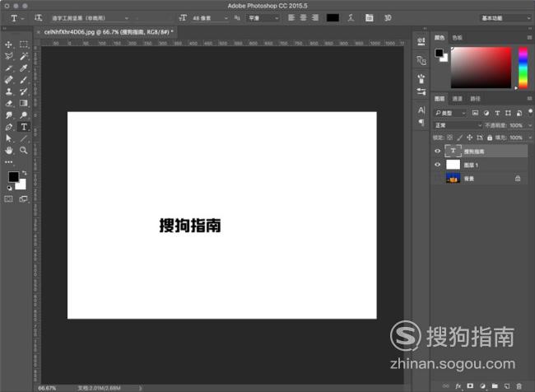The width and height of the screenshot is (535, 392).
Task: Hide the text layer via eye icon
Action: (437, 151)
